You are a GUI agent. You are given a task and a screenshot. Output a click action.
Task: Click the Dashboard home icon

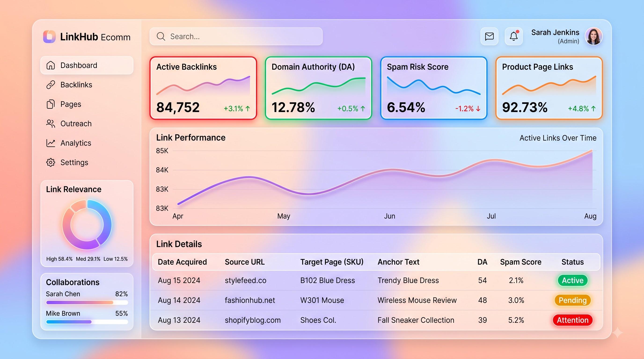(51, 65)
